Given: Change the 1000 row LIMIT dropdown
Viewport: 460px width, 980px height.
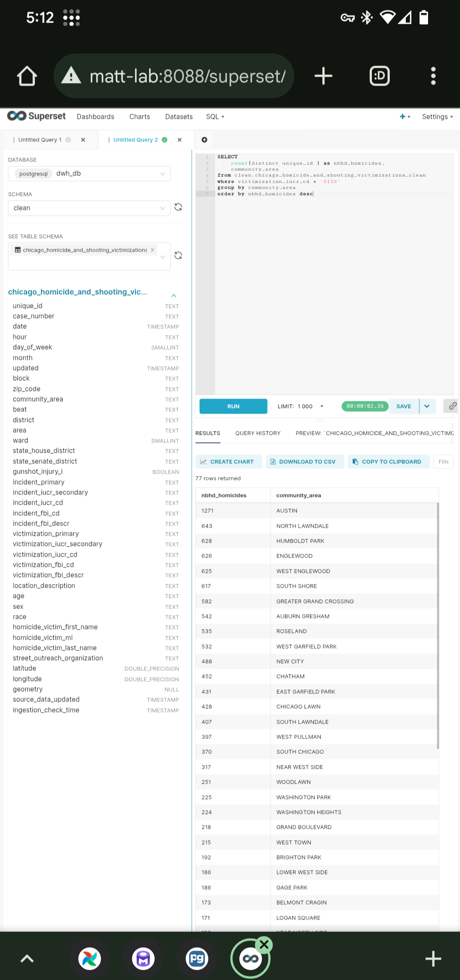Looking at the screenshot, I should [322, 406].
